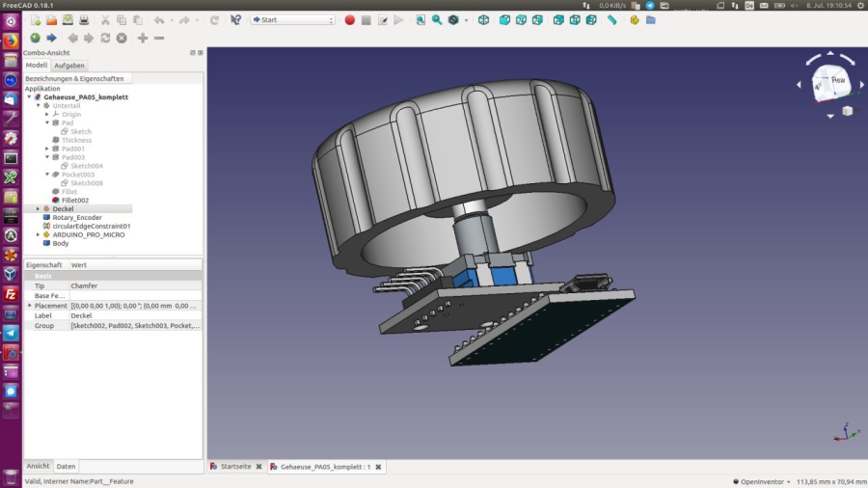This screenshot has width=868, height=488.
Task: Select Sketch004 in the model tree
Action: [x=87, y=166]
